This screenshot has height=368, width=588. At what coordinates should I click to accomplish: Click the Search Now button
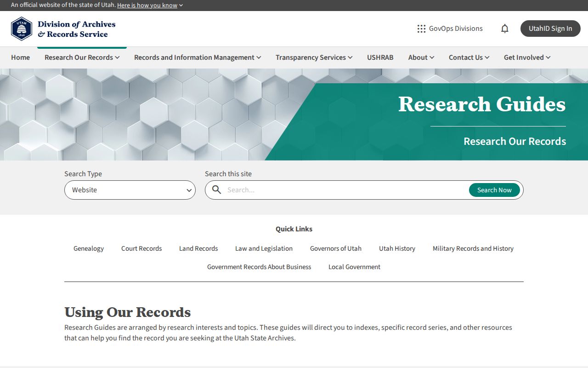point(494,190)
